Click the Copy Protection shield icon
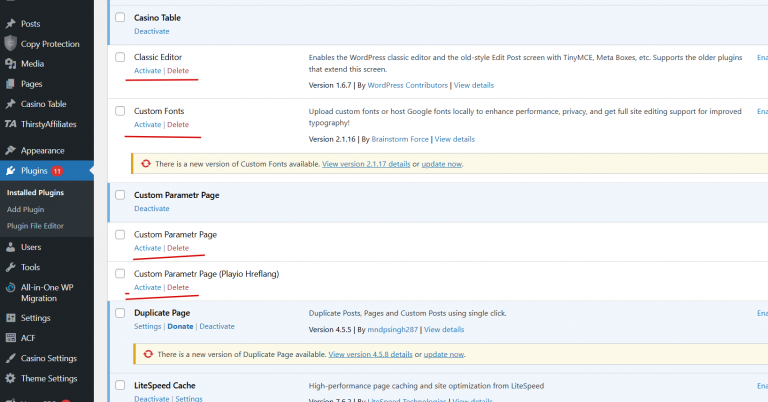This screenshot has height=402, width=768. [x=10, y=44]
